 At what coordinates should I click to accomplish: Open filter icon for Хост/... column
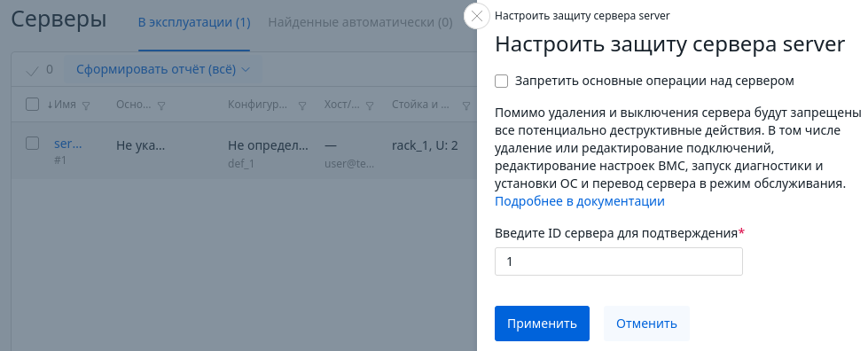click(370, 105)
